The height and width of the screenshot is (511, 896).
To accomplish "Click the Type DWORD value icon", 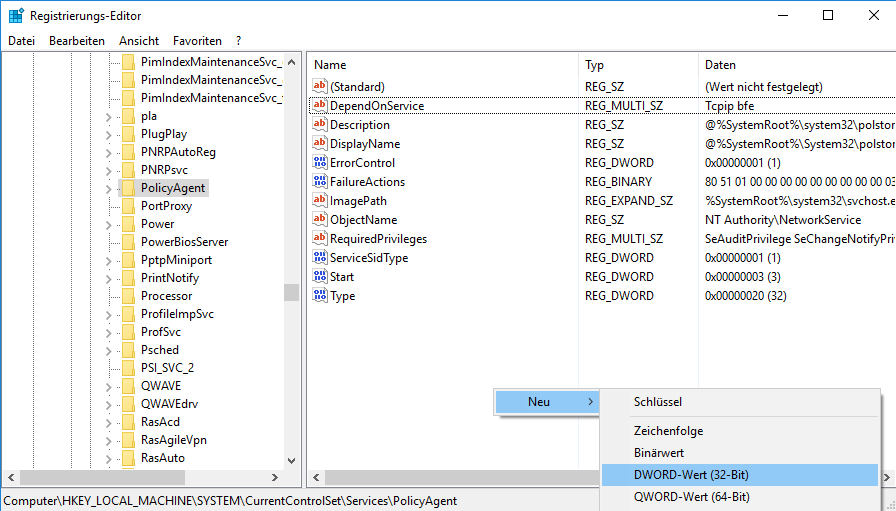I will coord(319,295).
